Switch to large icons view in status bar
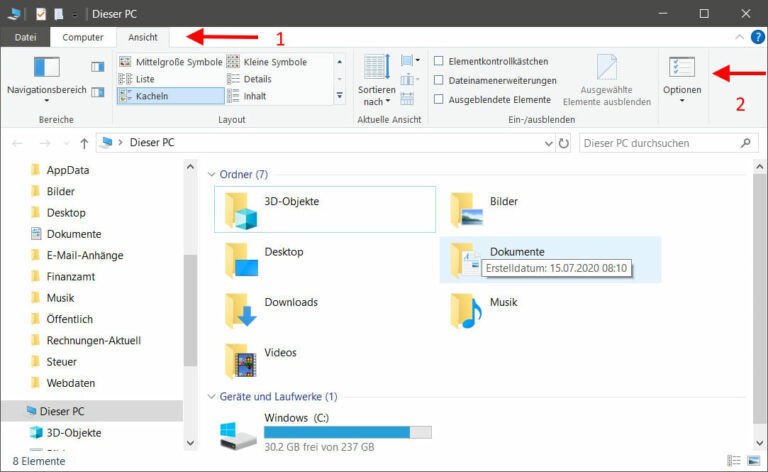Screen dimensions: 768x472 tap(753, 461)
